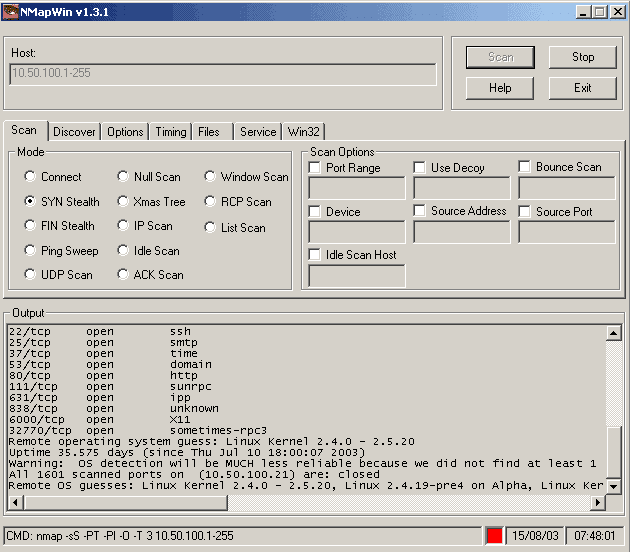Click the Use Decoy text field

pyautogui.click(x=462, y=188)
